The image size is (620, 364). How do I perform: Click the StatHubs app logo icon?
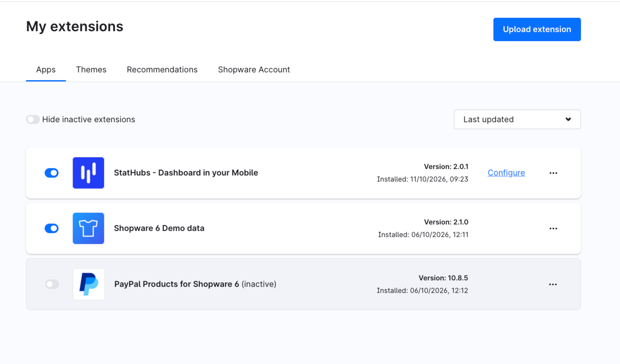pos(88,173)
